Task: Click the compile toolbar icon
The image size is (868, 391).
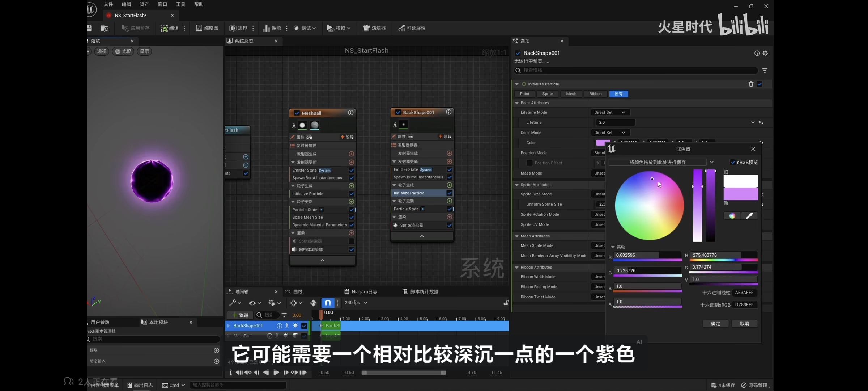Action: coord(164,28)
